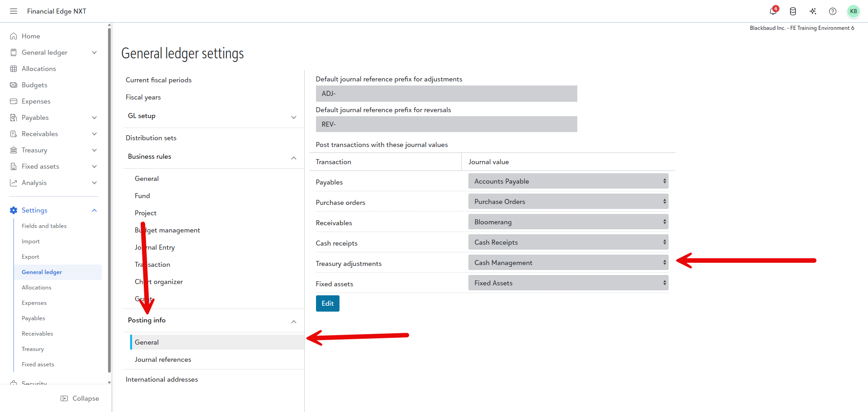868x412 pixels.
Task: Open Distribution sets settings
Action: pyautogui.click(x=151, y=138)
